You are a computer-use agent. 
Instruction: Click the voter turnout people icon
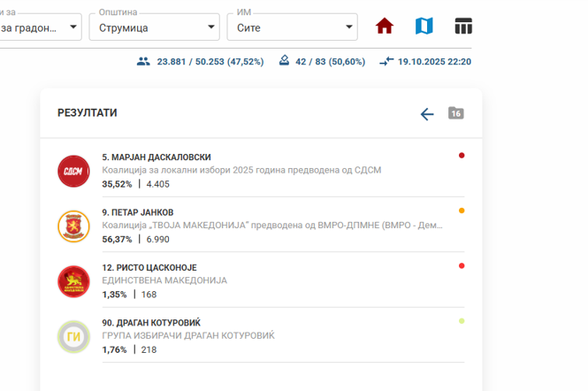click(143, 62)
